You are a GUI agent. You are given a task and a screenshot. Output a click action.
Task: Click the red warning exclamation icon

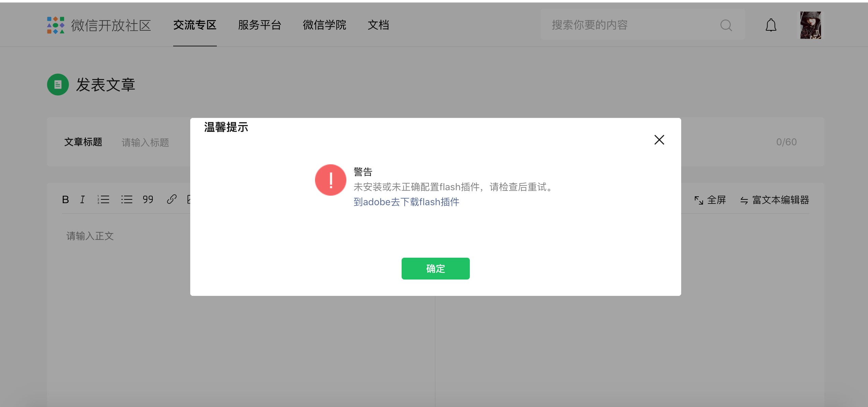pyautogui.click(x=330, y=180)
